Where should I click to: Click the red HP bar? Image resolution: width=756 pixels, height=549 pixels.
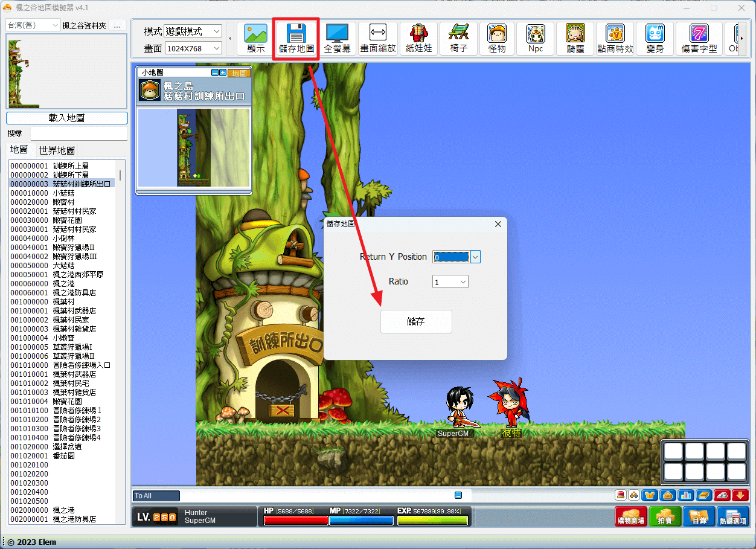(x=295, y=521)
